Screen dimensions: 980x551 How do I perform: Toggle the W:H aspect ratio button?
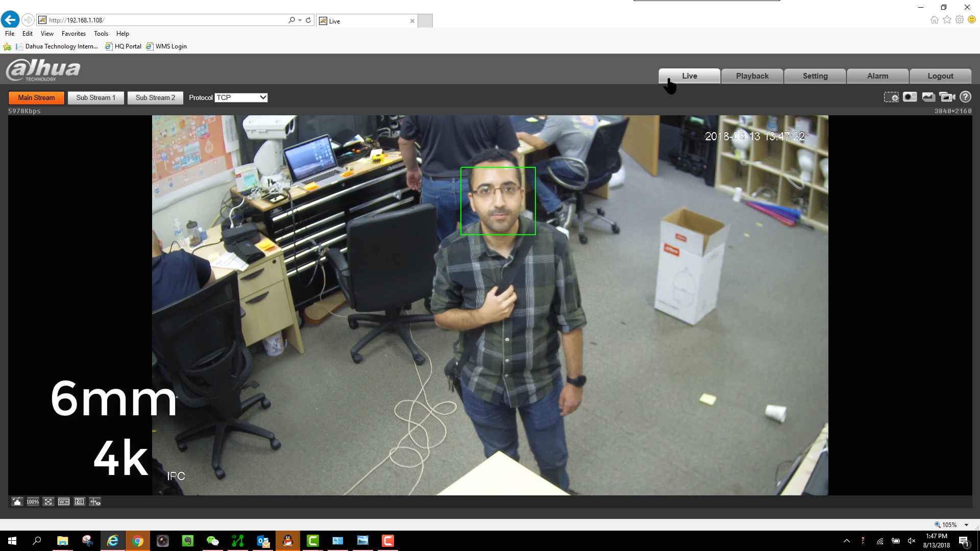pos(64,502)
